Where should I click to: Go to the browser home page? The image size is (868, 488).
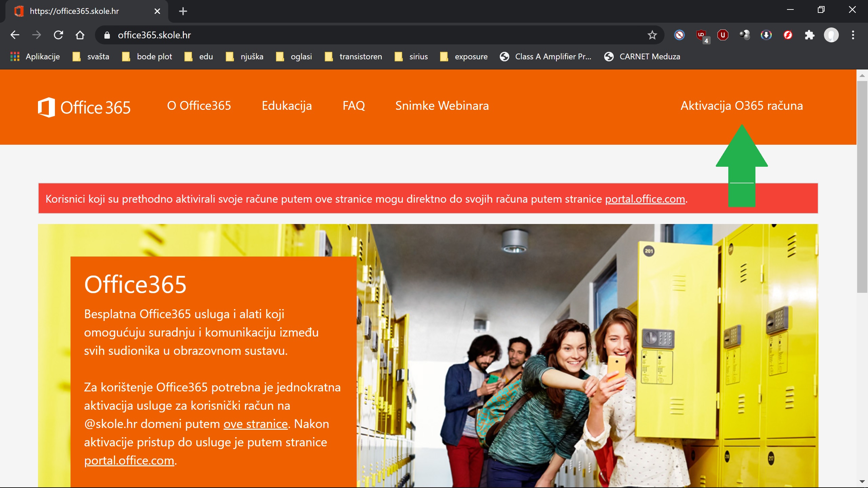80,35
